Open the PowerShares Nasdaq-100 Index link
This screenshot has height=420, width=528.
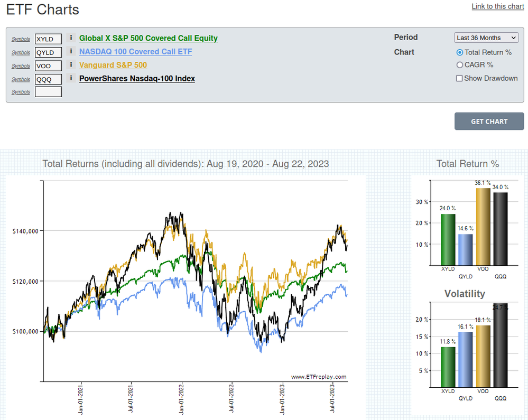[x=137, y=78]
